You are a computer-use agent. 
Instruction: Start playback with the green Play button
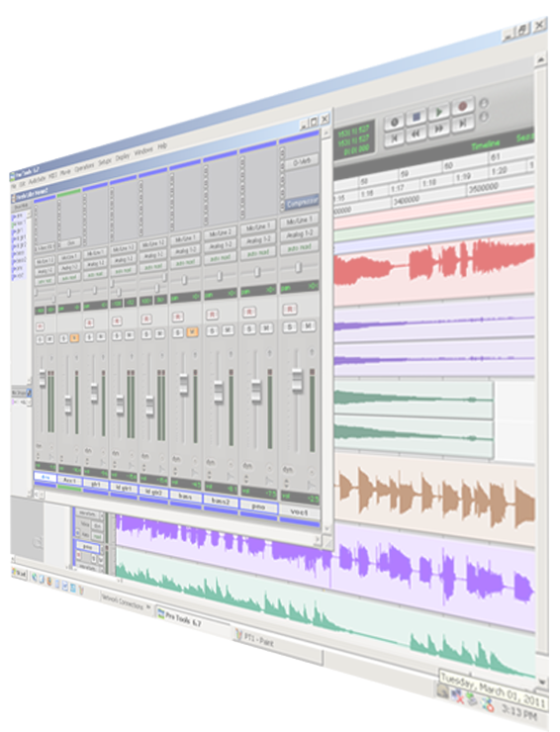coord(438,112)
